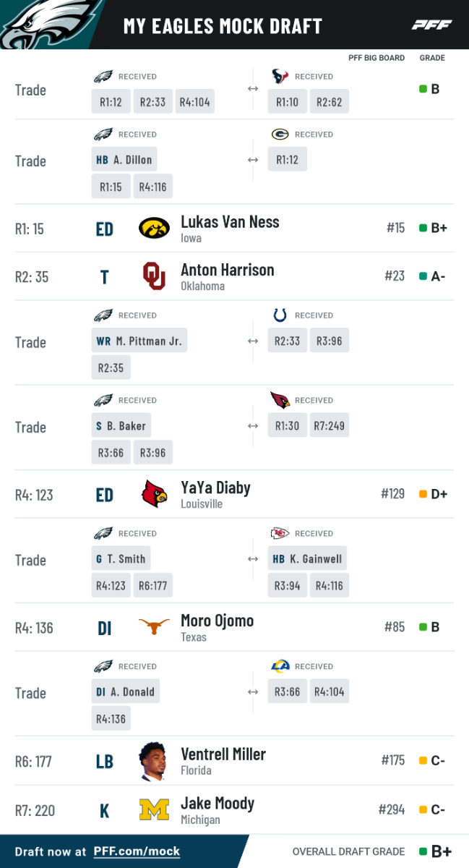Click the Arizona Cardinals trade logo
Image resolution: width=469 pixels, height=868 pixels.
280,400
